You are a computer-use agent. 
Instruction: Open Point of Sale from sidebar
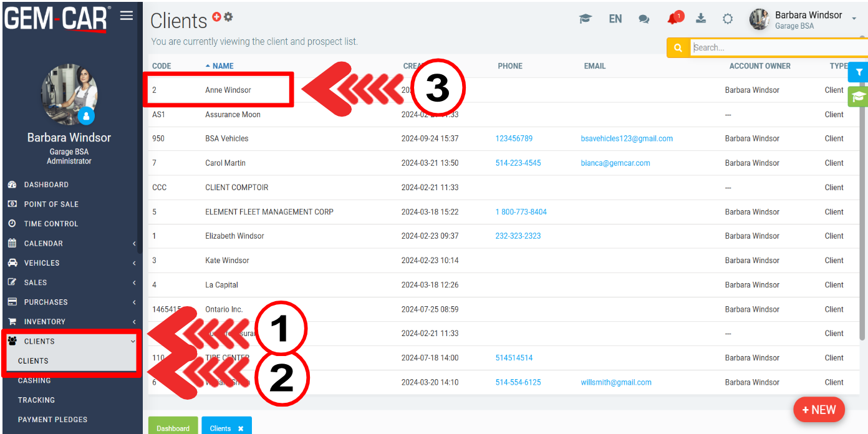click(x=51, y=204)
